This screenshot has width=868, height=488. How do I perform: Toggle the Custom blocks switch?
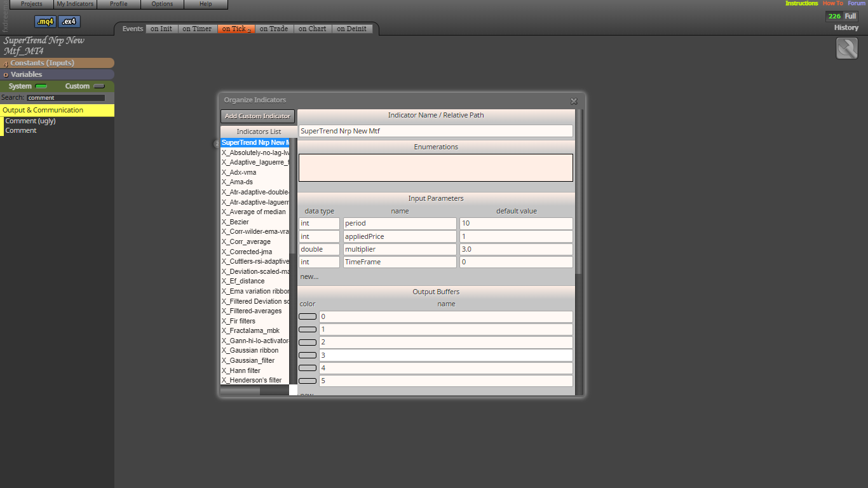pos(99,86)
